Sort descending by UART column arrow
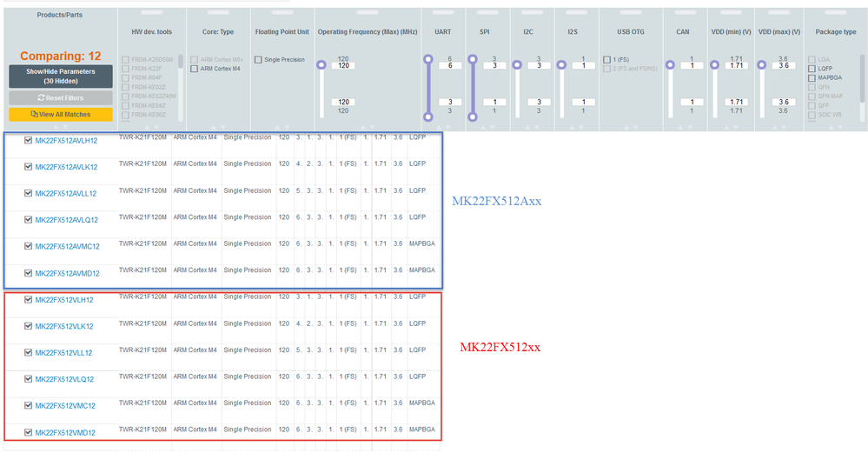868x453 pixels. pyautogui.click(x=447, y=127)
